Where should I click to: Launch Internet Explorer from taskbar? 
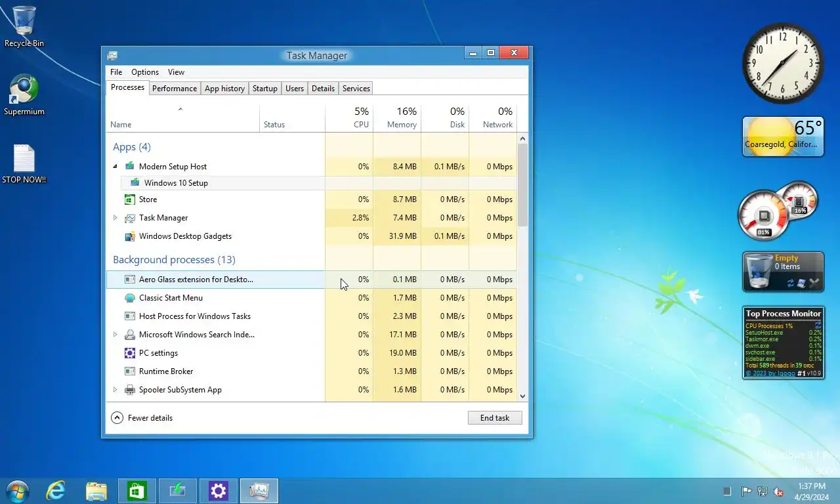pos(56,491)
